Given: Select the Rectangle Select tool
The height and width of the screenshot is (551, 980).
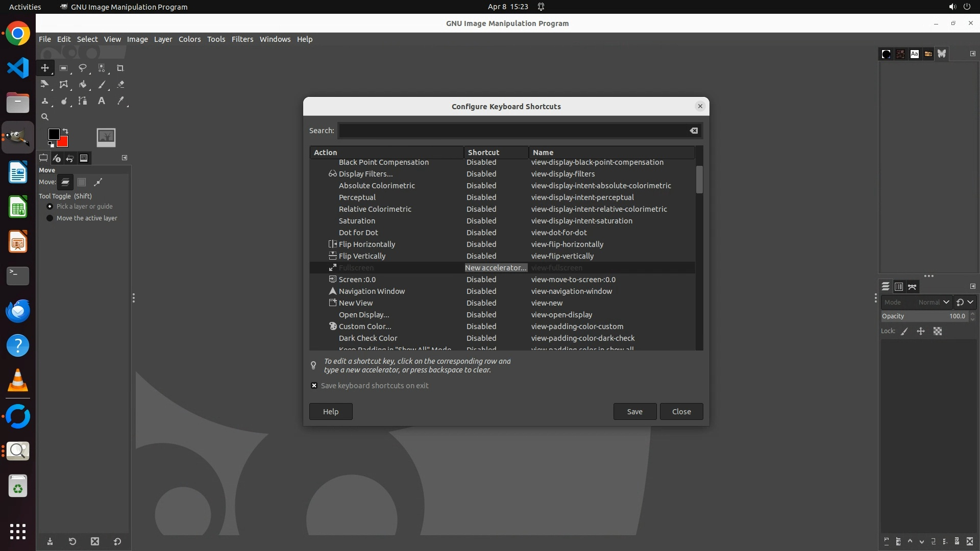Looking at the screenshot, I should click(63, 68).
